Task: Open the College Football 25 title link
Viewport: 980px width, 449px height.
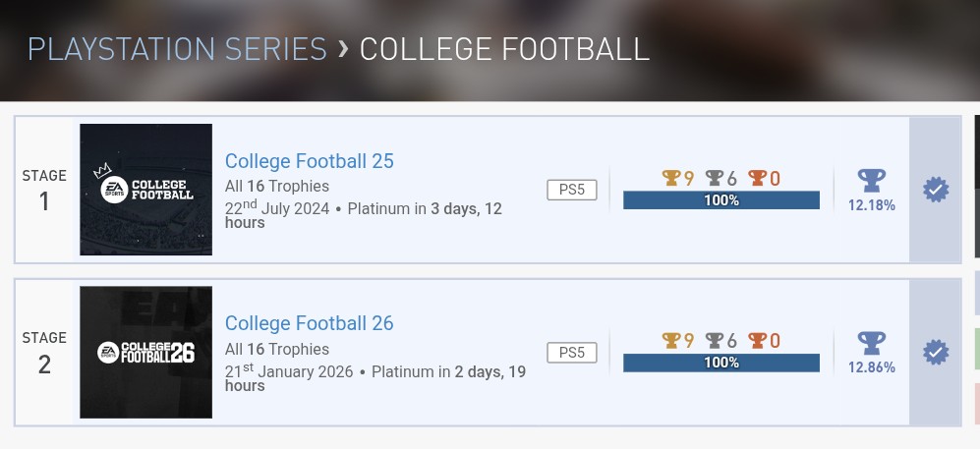Action: pyautogui.click(x=309, y=161)
